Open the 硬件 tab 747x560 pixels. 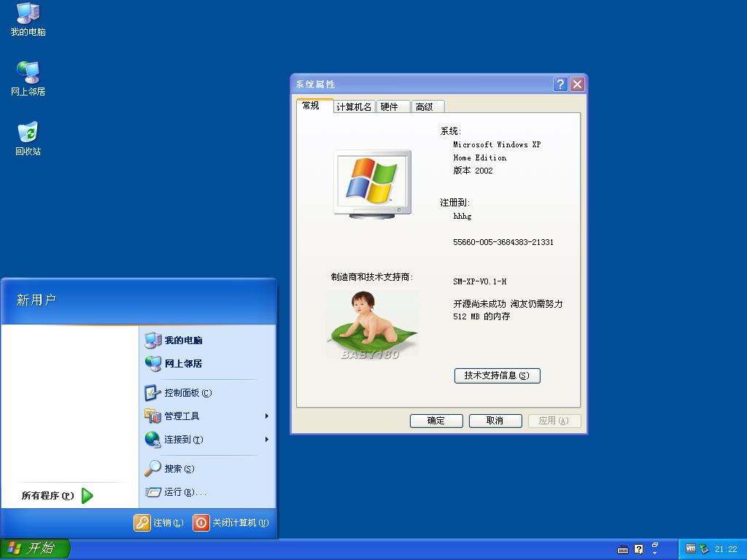pyautogui.click(x=392, y=106)
